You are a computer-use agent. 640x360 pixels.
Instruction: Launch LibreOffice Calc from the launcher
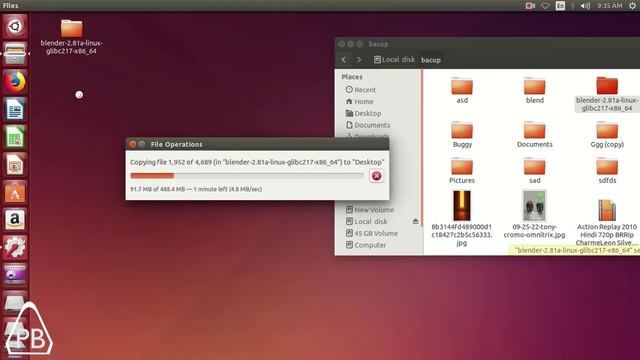coord(15,137)
